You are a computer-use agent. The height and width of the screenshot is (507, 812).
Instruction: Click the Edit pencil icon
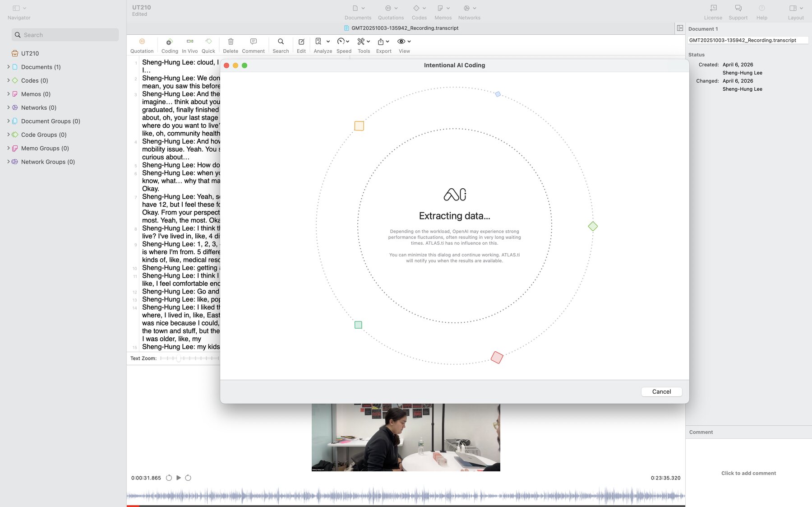tap(301, 42)
